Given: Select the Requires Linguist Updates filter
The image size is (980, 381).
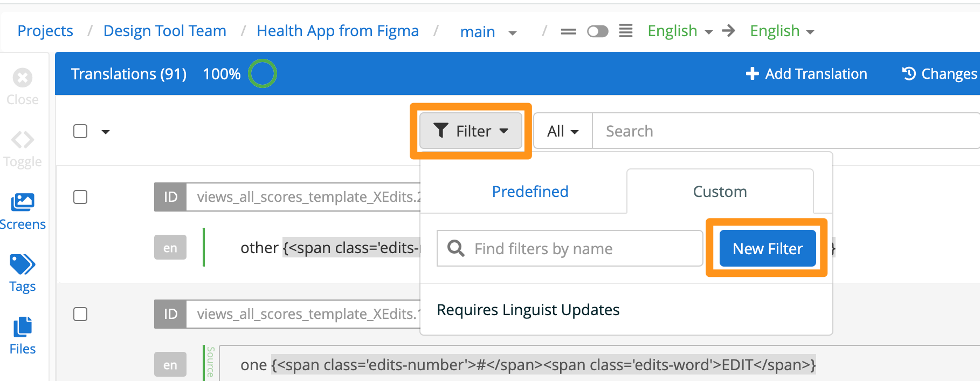Looking at the screenshot, I should tap(528, 310).
